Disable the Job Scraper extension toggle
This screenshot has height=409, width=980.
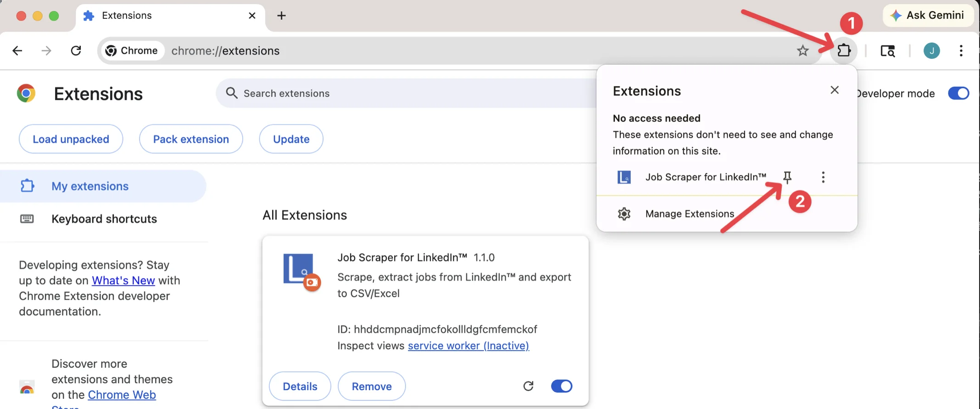tap(562, 386)
